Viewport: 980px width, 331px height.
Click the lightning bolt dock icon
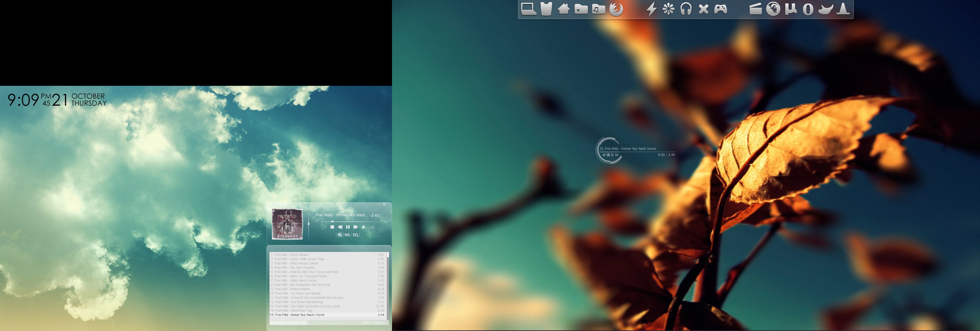tap(651, 9)
